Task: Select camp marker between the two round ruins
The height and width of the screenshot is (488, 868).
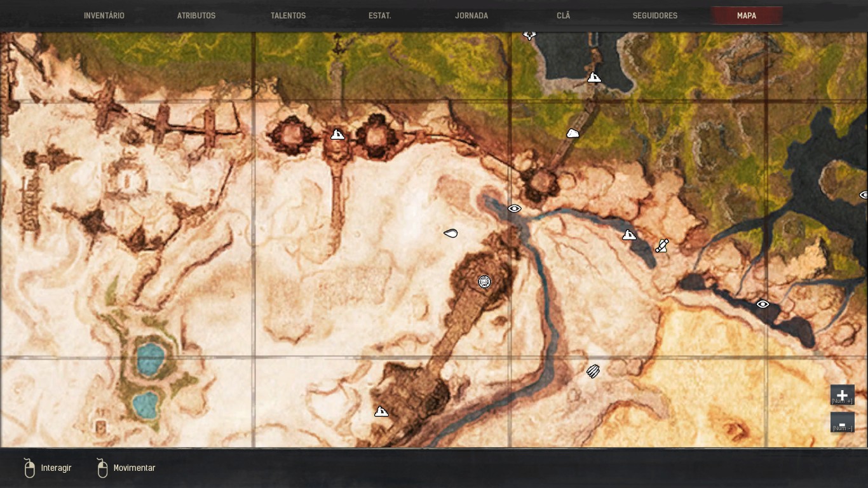Action: (x=337, y=135)
